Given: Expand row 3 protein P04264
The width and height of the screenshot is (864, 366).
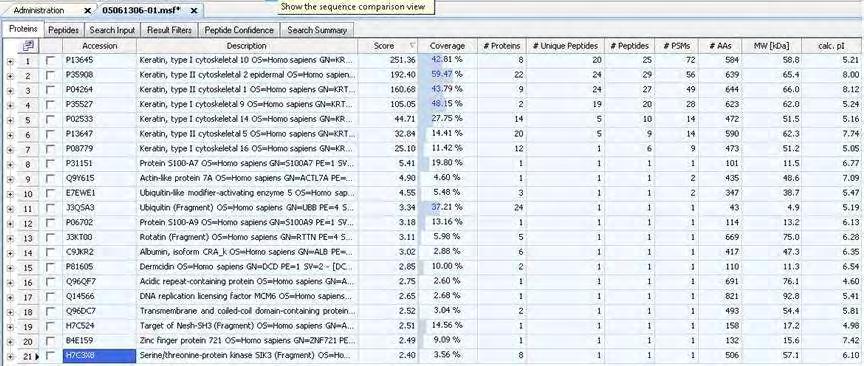Looking at the screenshot, I should click(10, 91).
